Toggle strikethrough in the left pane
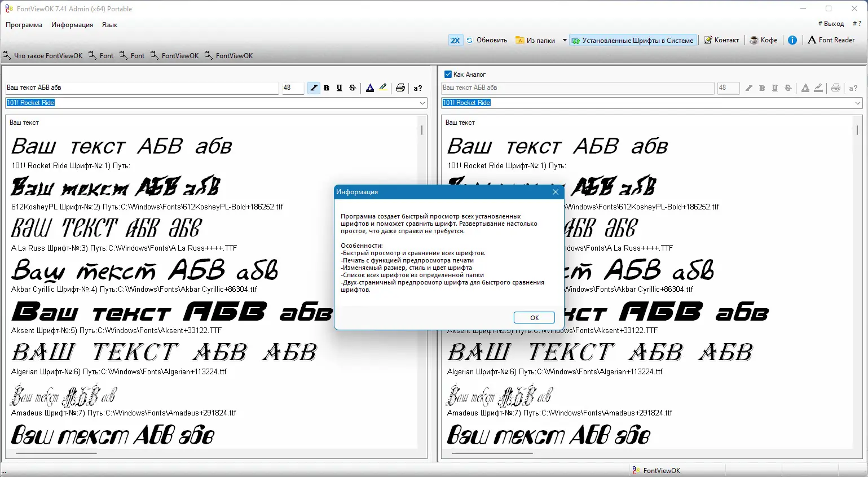The width and height of the screenshot is (868, 477). click(x=353, y=88)
